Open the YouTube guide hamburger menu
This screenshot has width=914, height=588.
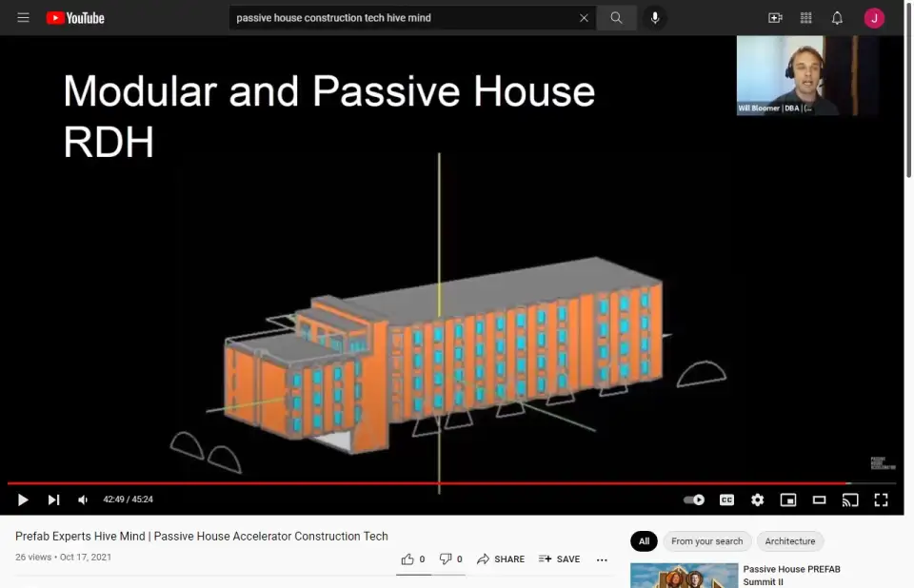23,18
